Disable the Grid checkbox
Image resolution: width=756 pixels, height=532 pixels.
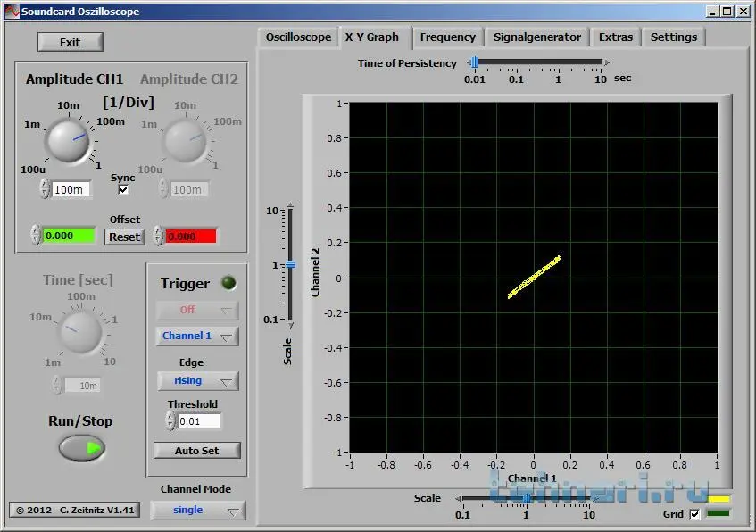pyautogui.click(x=695, y=514)
